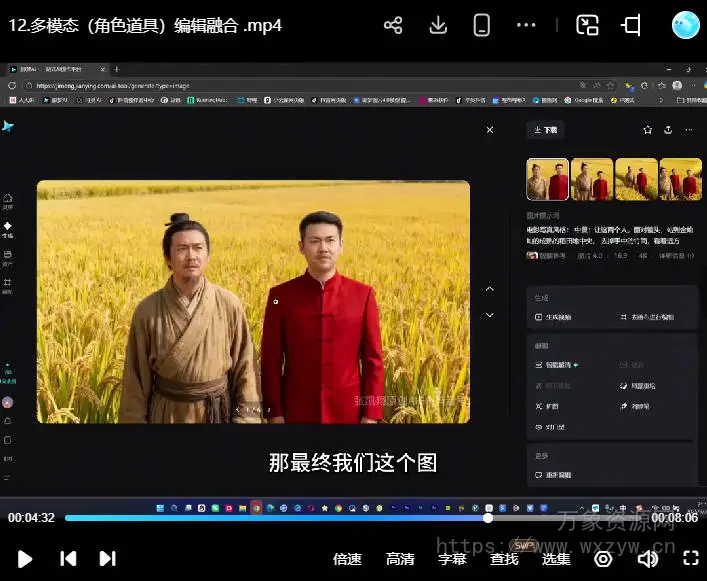Open the blue round avatar icon

[685, 26]
